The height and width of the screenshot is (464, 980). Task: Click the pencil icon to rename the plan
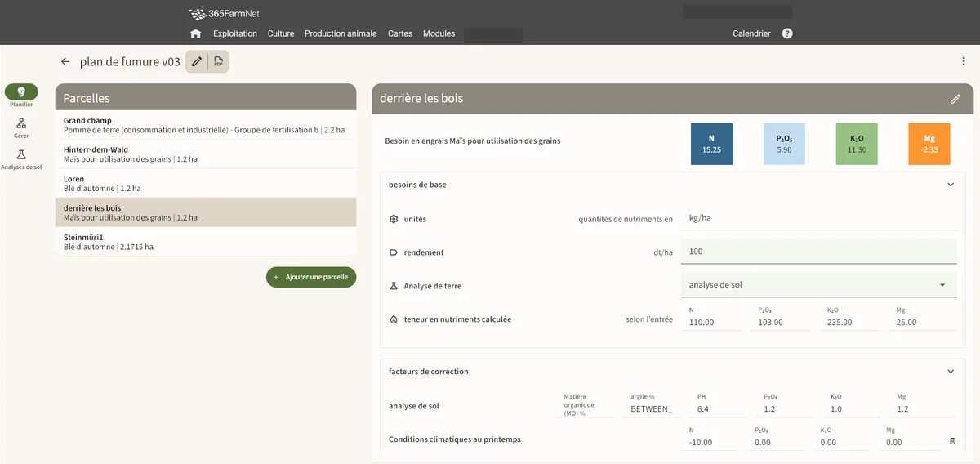196,62
